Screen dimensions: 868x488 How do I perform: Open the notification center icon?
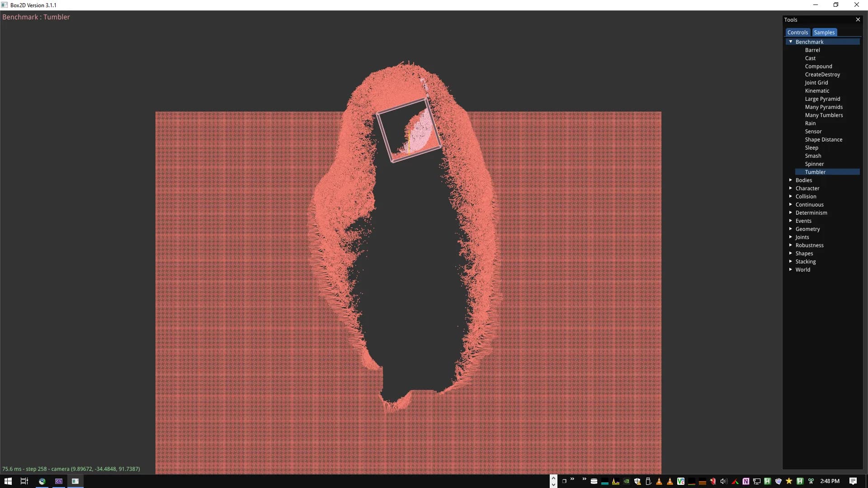pos(853,481)
